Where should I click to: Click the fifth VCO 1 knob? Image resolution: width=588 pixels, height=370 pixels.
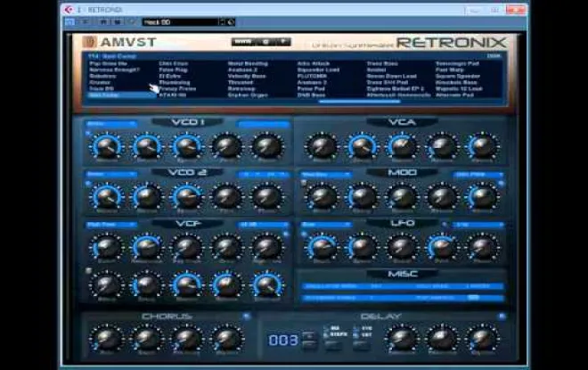tap(267, 146)
